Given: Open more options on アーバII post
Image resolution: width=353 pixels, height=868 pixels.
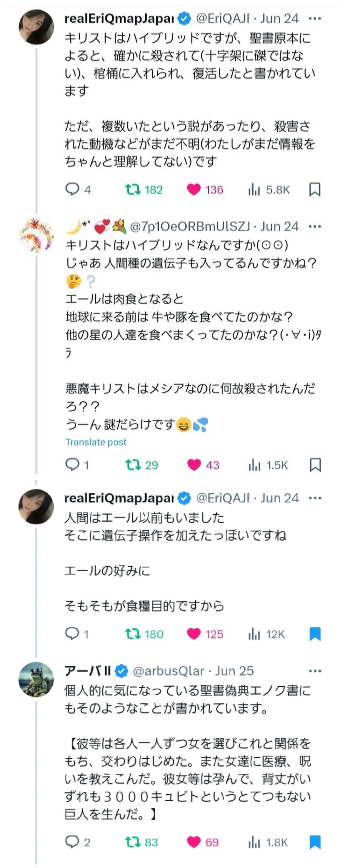Looking at the screenshot, I should (x=315, y=671).
